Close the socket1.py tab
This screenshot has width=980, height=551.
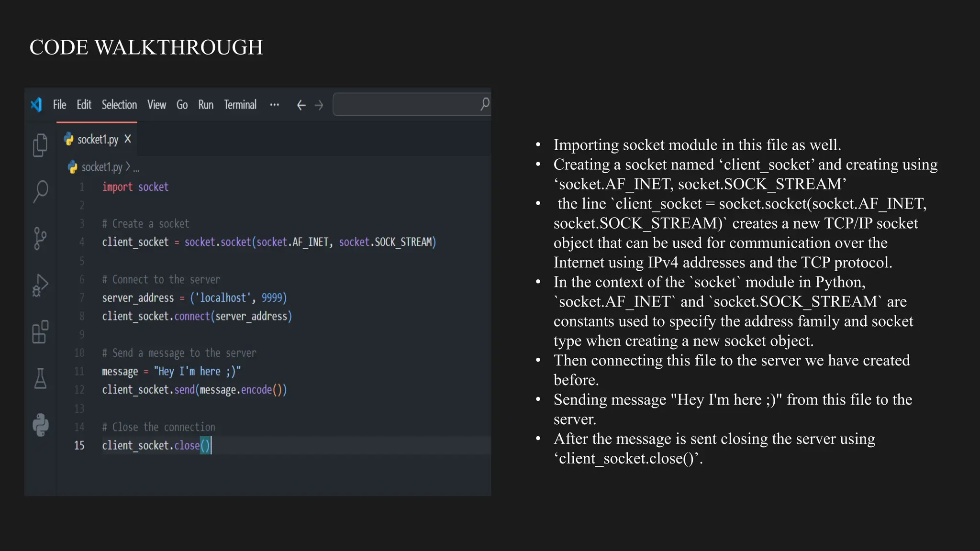click(x=128, y=139)
